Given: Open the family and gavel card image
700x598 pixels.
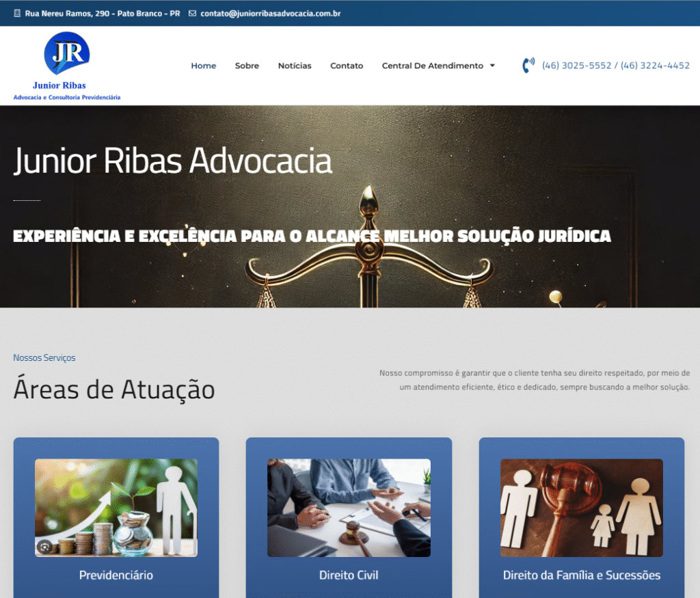Looking at the screenshot, I should coord(581,507).
